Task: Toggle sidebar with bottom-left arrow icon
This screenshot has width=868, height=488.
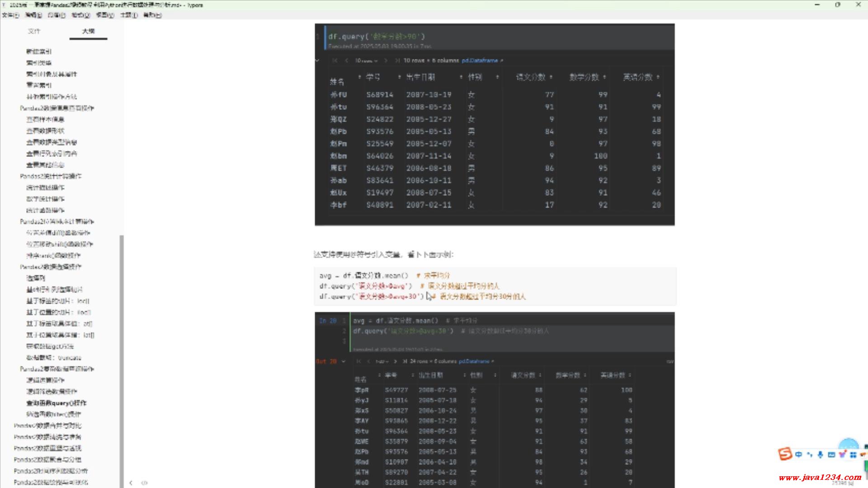Action: [x=131, y=483]
